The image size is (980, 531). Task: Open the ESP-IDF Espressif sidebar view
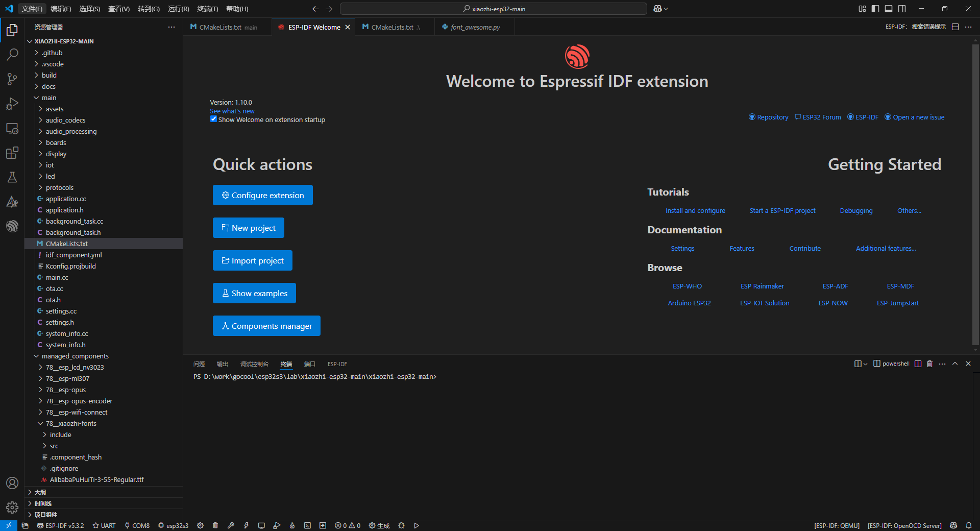12,226
